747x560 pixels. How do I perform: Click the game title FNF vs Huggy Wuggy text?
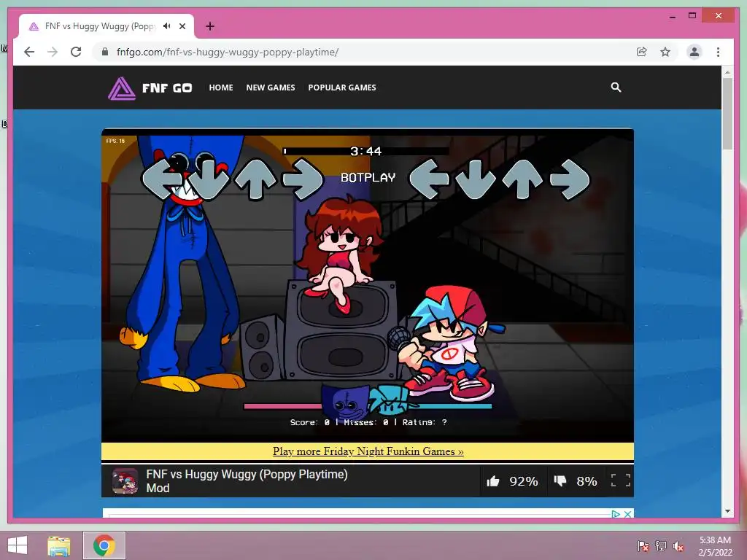(x=247, y=481)
